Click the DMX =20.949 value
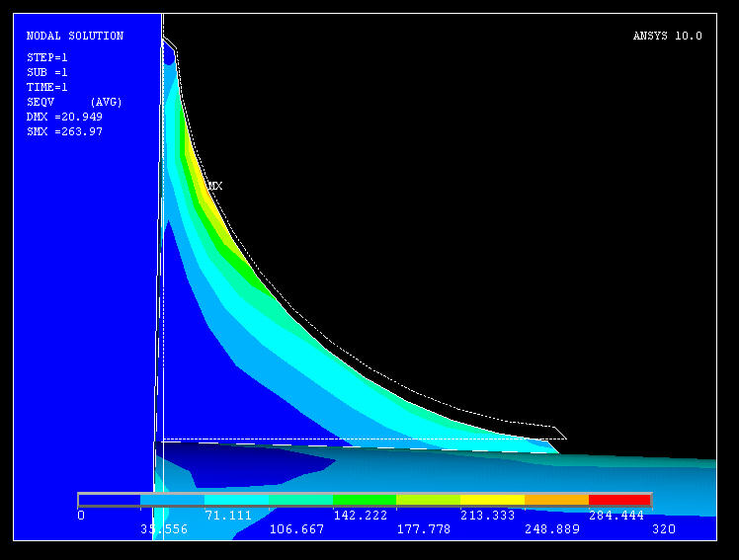Screen dimensions: 739x560 tap(64, 117)
